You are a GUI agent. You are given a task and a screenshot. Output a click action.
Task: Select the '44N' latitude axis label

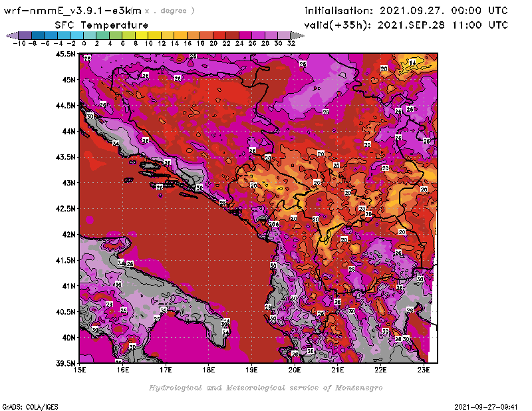tap(68, 131)
